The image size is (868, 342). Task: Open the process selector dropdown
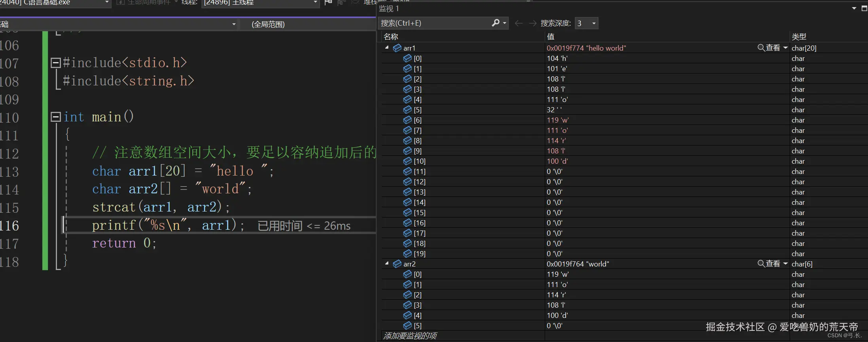[x=106, y=2]
